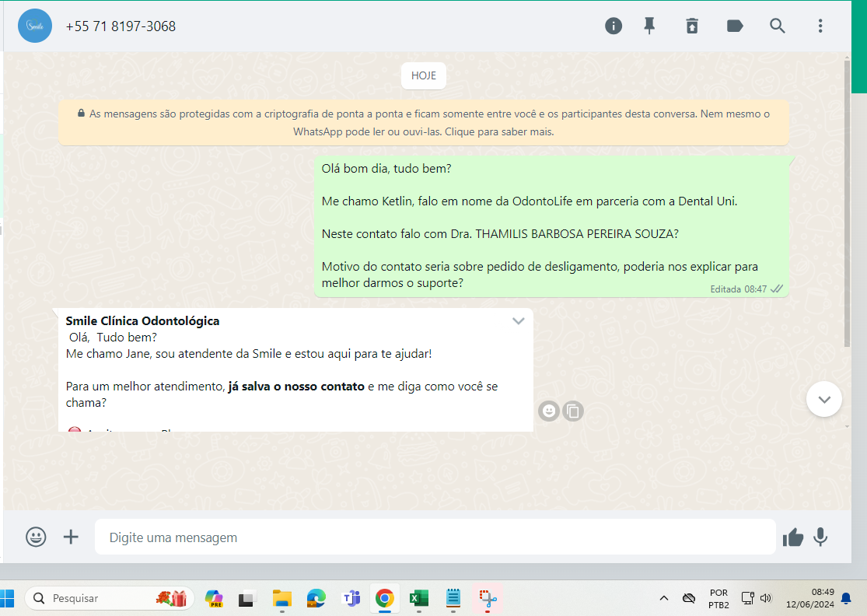Open network settings tray icon

pyautogui.click(x=747, y=598)
